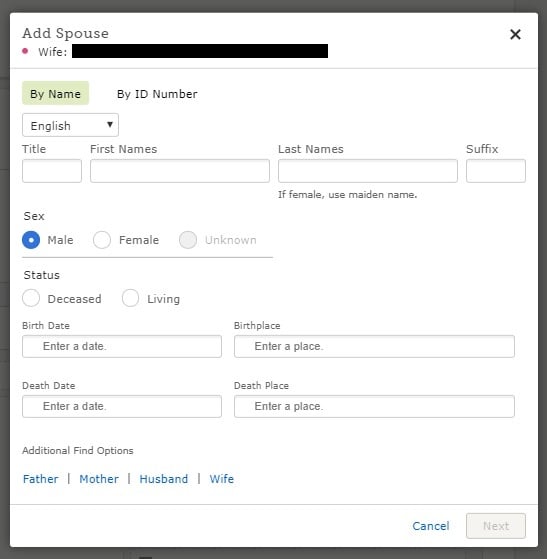The height and width of the screenshot is (559, 547).
Task: Click the Birthplace field
Action: [x=374, y=346]
